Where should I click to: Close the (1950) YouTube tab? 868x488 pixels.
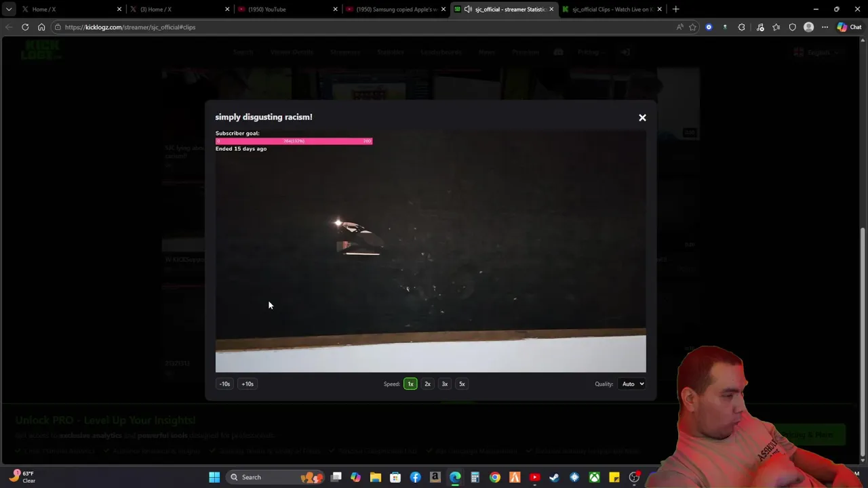click(x=335, y=9)
